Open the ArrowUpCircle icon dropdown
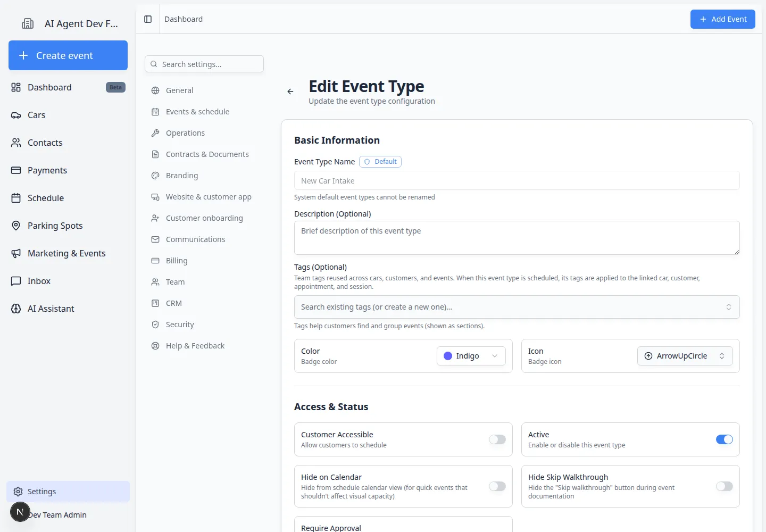Viewport: 766px width, 532px height. pos(685,356)
